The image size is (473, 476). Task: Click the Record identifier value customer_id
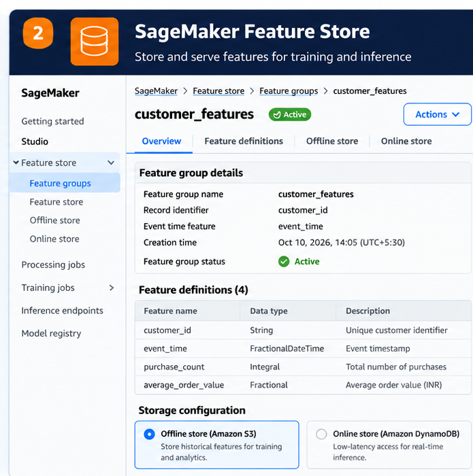(303, 210)
